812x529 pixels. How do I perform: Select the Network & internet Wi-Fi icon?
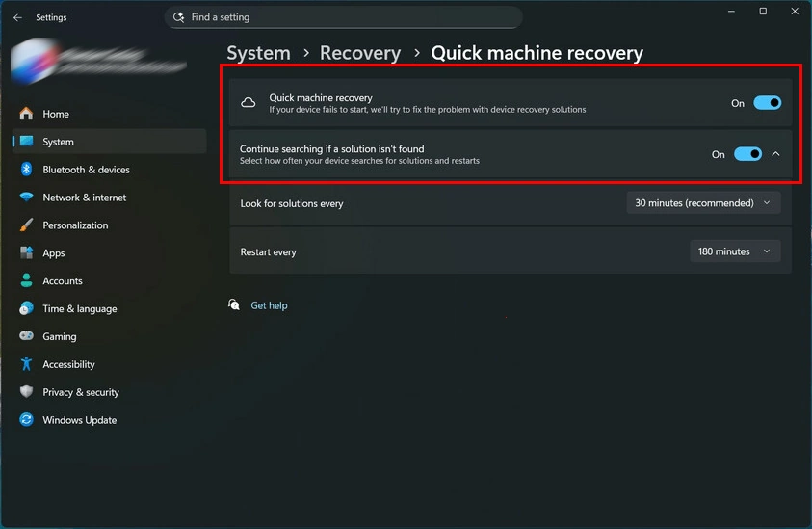coord(26,198)
